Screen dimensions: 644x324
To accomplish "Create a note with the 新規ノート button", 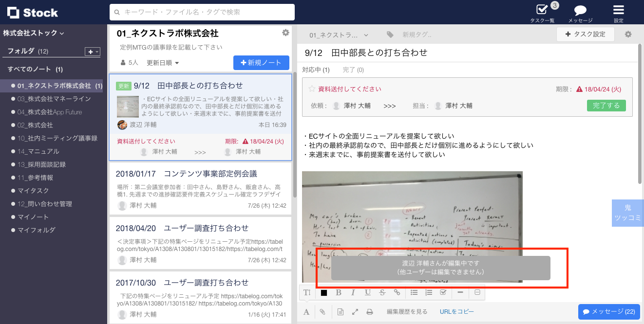I will coord(261,63).
